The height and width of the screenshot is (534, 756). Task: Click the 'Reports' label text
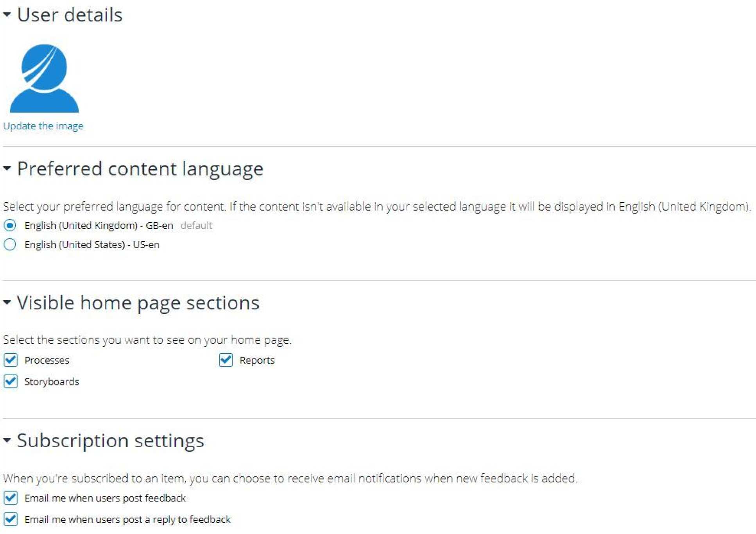257,360
